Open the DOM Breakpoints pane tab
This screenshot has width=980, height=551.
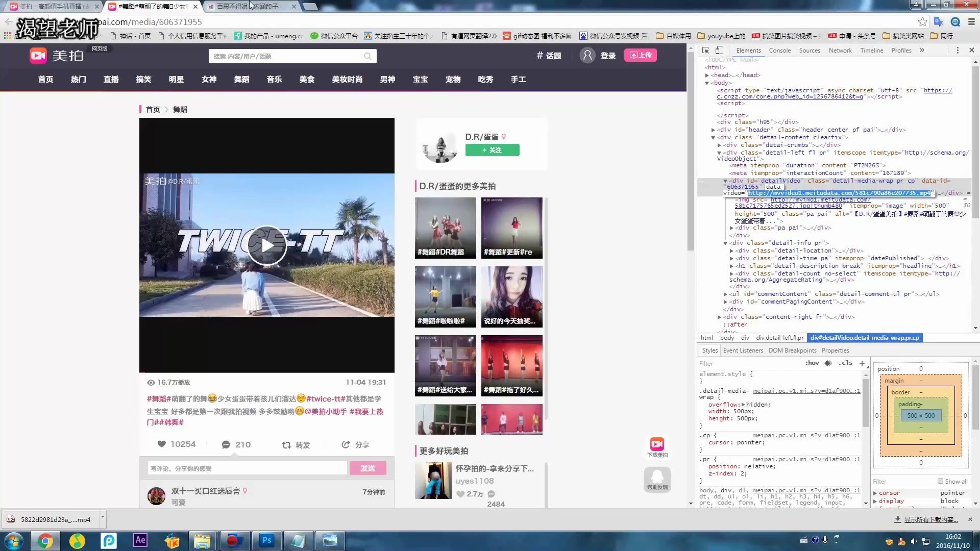[792, 350]
